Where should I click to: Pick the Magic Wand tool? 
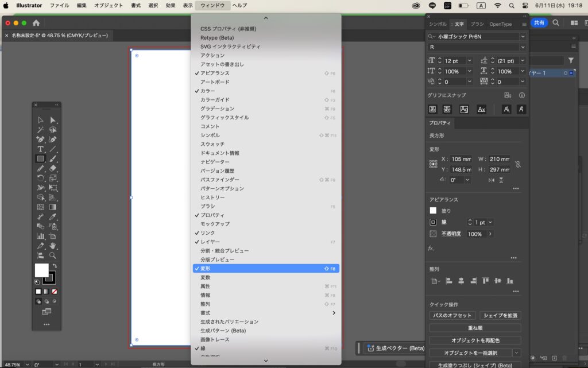point(41,130)
